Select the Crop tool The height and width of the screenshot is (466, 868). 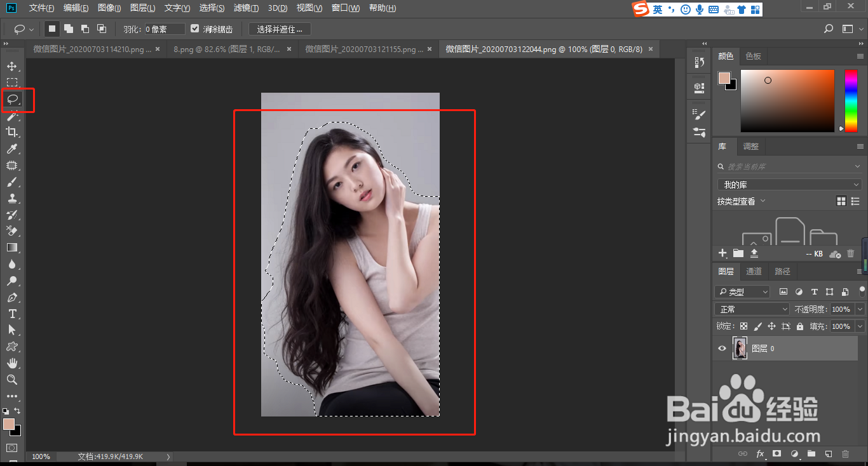(x=11, y=132)
